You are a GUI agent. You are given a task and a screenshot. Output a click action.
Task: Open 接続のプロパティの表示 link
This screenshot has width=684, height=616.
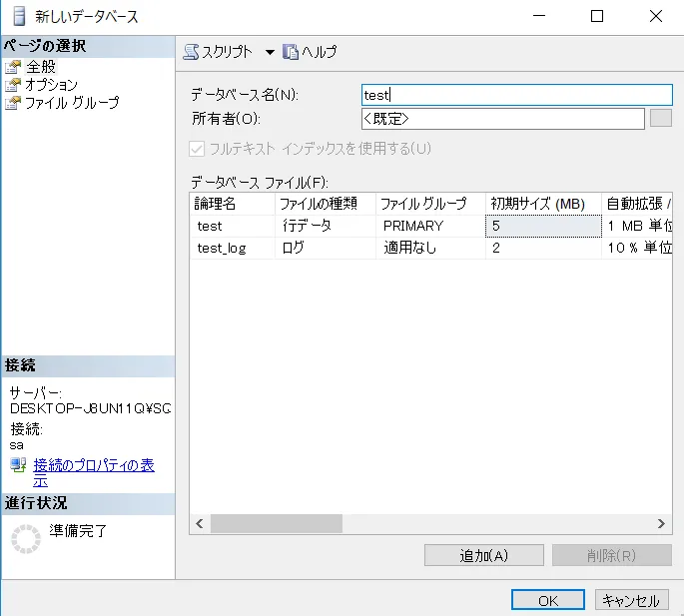(93, 466)
